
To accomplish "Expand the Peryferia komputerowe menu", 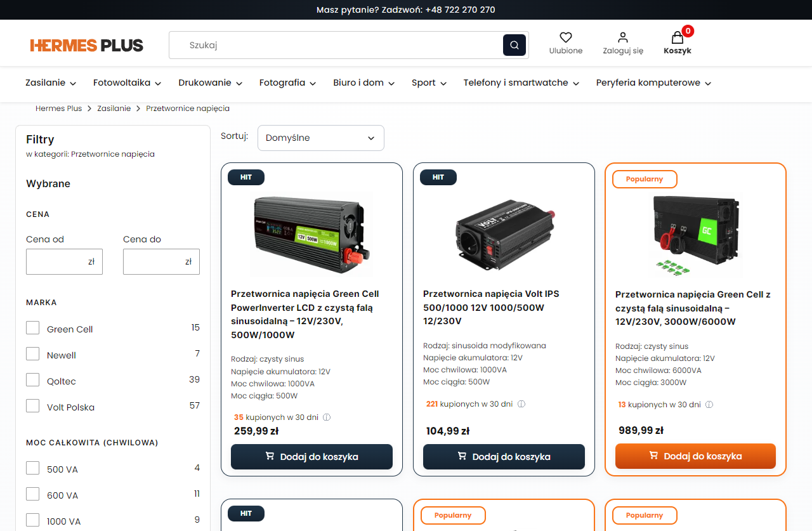I will (x=654, y=82).
